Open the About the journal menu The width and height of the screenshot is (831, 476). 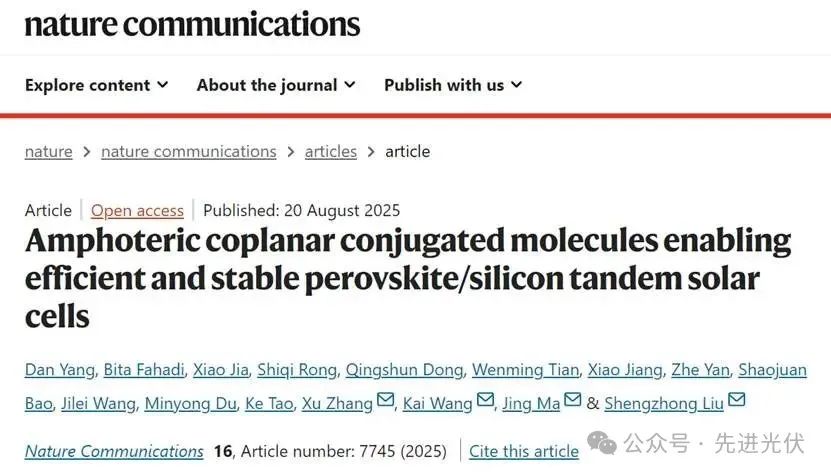(x=275, y=85)
